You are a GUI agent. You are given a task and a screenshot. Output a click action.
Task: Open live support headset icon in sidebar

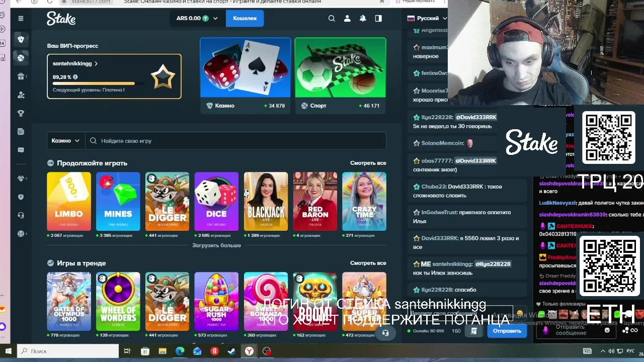(x=21, y=215)
